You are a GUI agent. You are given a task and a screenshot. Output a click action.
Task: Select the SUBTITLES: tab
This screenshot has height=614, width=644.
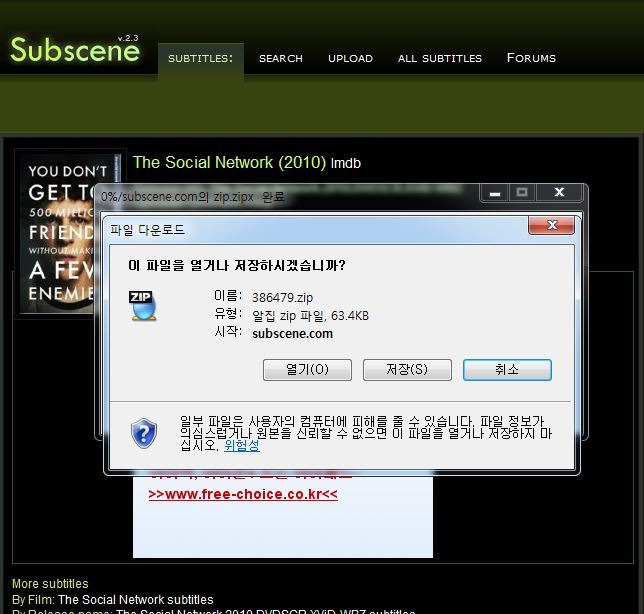[x=200, y=58]
